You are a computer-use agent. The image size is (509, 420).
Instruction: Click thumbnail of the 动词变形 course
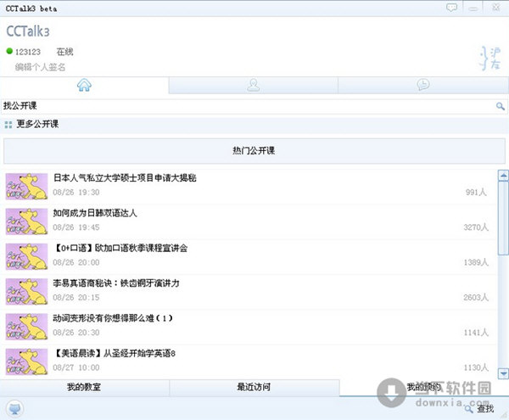click(x=26, y=327)
